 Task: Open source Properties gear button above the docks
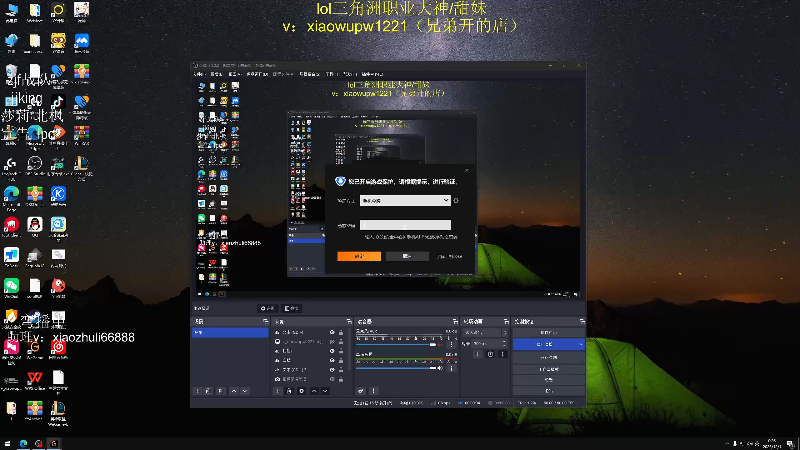(x=267, y=308)
